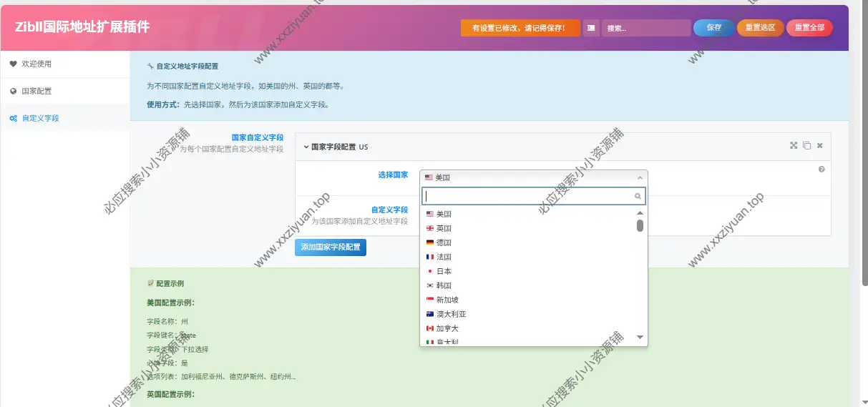
Task: Click the 重置全部 button
Action: (x=809, y=28)
